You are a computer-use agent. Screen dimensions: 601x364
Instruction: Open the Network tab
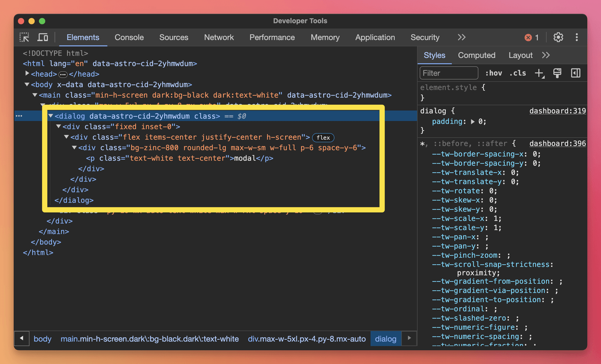(219, 38)
